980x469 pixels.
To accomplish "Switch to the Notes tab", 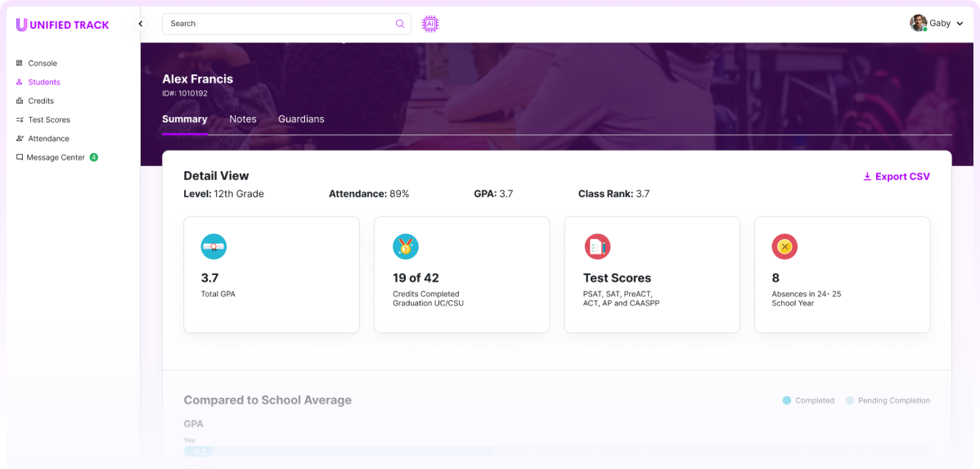I will click(x=242, y=119).
